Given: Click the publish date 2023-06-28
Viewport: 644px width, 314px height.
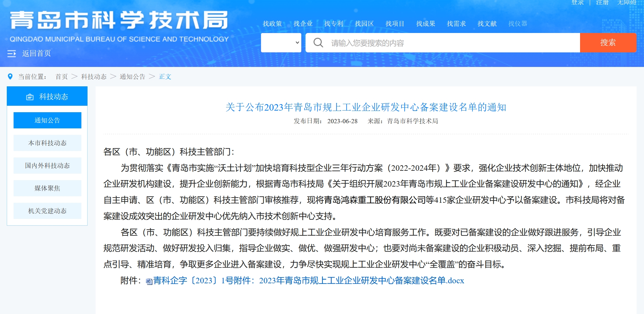Looking at the screenshot, I should point(342,121).
